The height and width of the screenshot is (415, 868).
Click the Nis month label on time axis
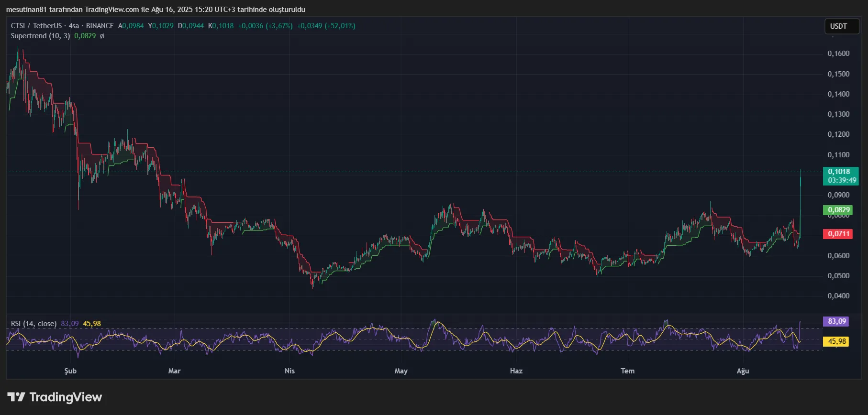point(289,371)
